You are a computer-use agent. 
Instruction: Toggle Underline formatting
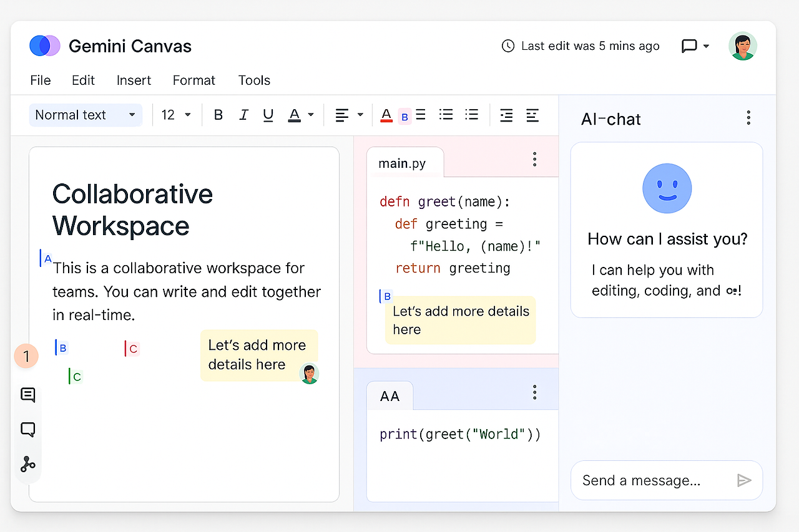[268, 115]
